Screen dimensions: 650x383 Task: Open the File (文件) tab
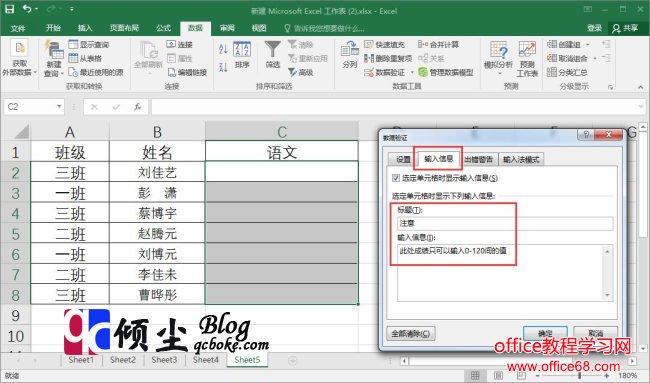coord(18,28)
